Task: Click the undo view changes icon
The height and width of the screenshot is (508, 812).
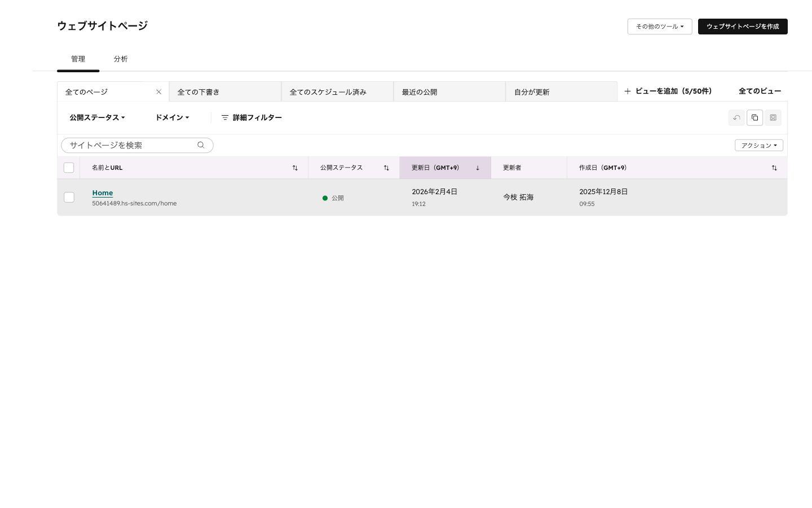Action: point(736,117)
